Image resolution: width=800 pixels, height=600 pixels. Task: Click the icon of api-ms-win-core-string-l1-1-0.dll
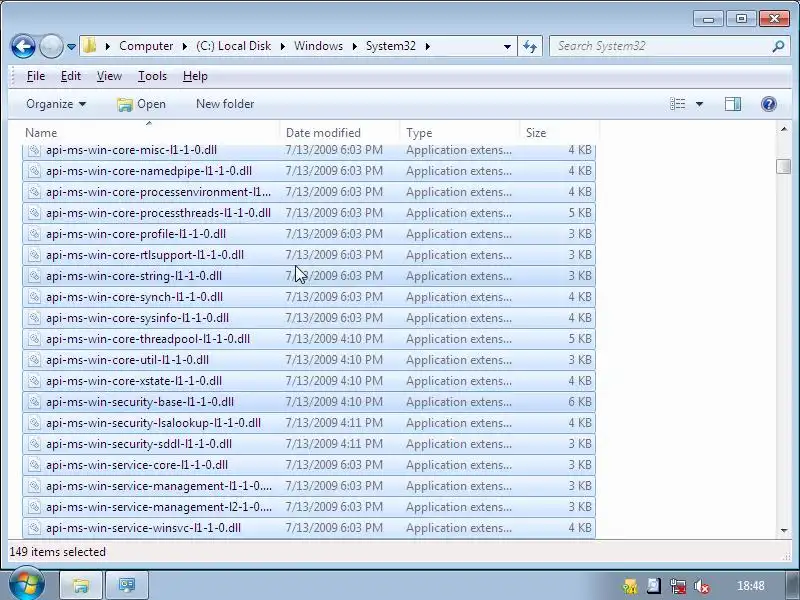coord(34,276)
